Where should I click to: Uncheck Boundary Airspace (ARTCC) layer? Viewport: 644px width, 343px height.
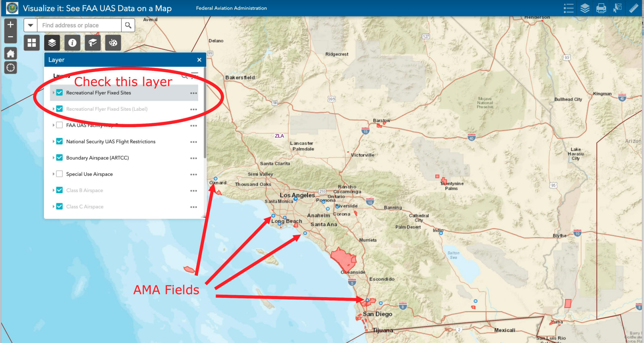tap(59, 158)
